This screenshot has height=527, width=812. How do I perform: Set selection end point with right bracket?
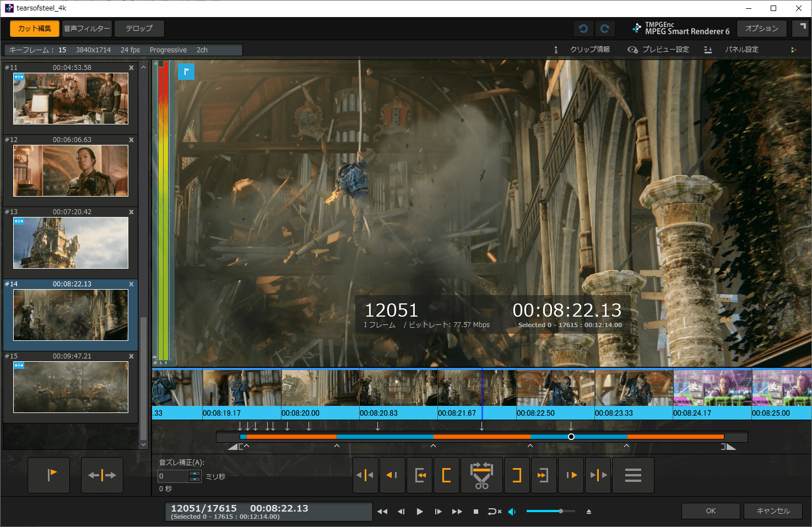tap(516, 475)
